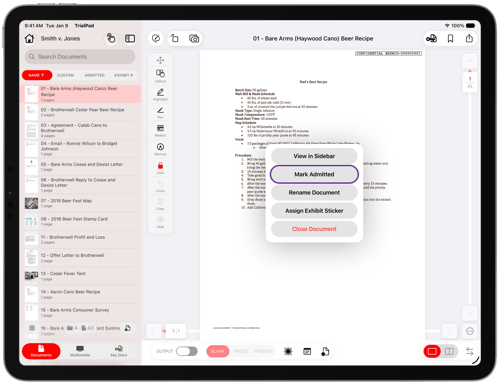Select the Redact tool
The width and height of the screenshot is (500, 386).
pyautogui.click(x=160, y=131)
